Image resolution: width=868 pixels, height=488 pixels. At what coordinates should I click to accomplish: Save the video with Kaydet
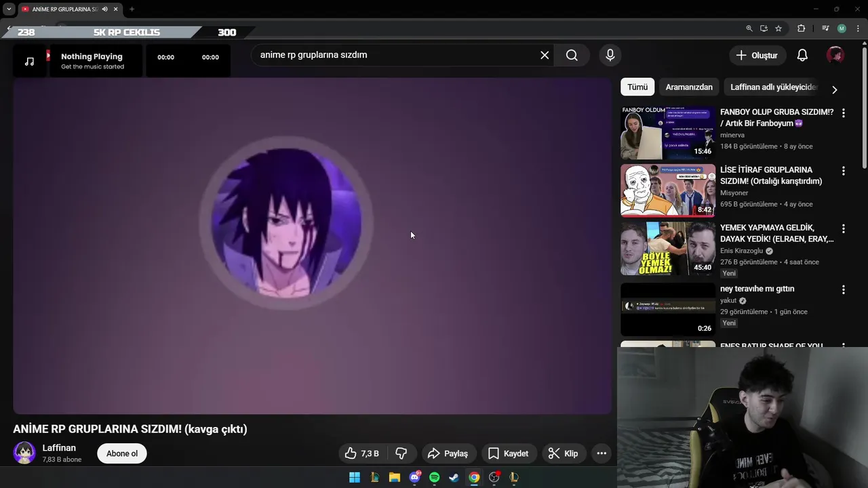509,453
